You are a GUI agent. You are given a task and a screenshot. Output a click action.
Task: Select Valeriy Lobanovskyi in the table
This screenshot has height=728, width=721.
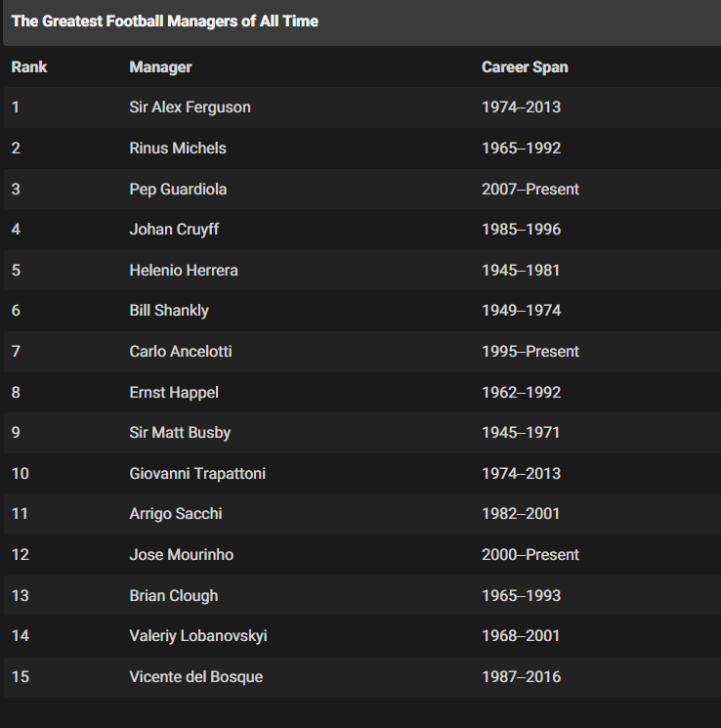click(198, 636)
